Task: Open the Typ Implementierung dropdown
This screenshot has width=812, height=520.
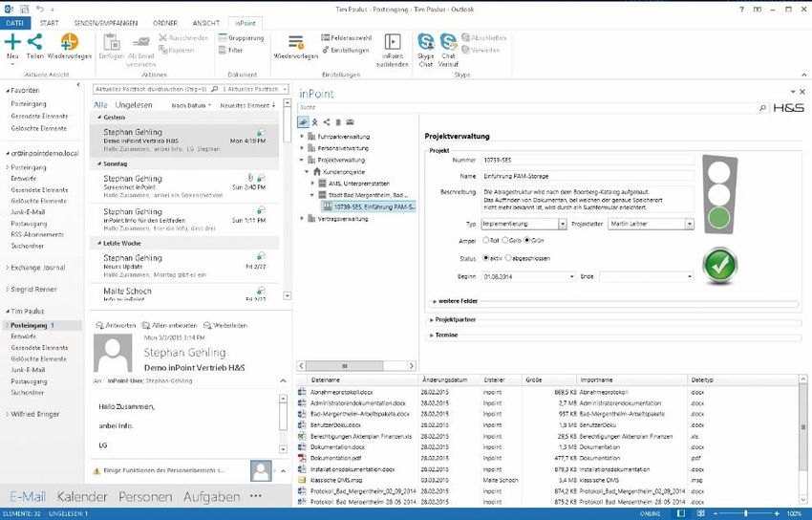Action: coord(563,224)
